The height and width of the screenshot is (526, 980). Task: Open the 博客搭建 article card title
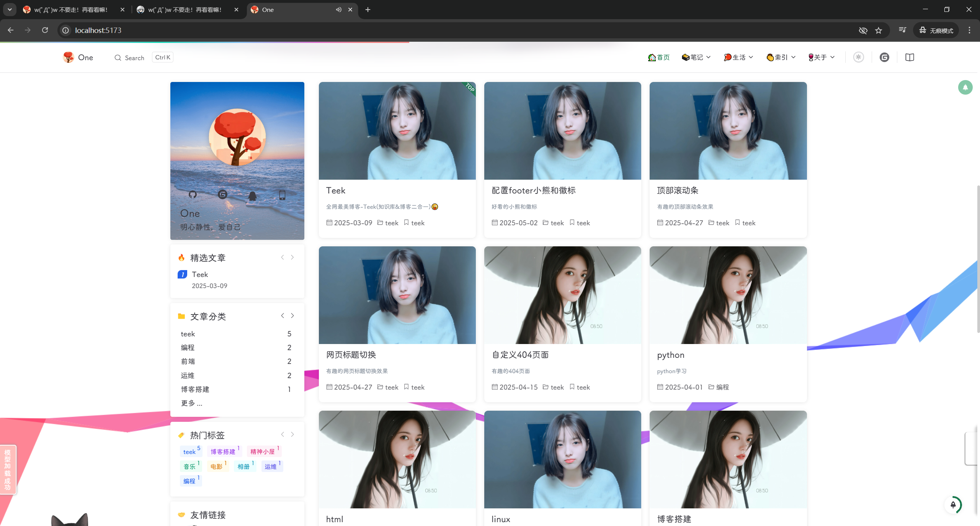(674, 519)
